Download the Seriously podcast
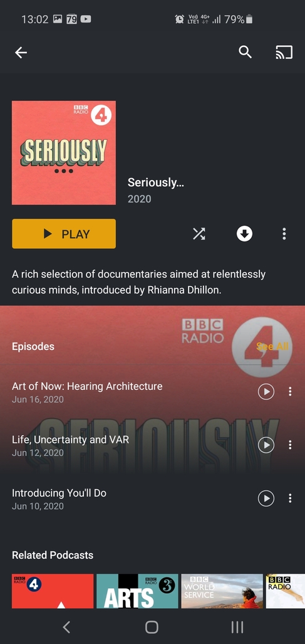The height and width of the screenshot is (644, 305). (x=244, y=234)
